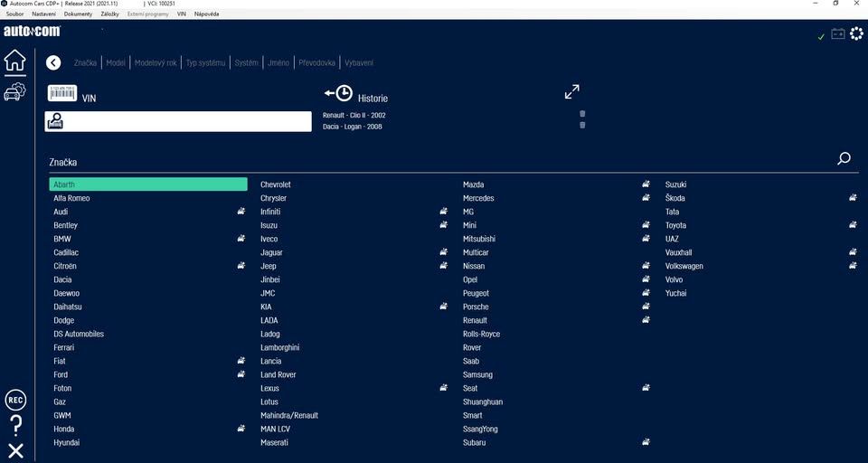
Task: Delete Renault Clio II history entry
Action: 582,114
